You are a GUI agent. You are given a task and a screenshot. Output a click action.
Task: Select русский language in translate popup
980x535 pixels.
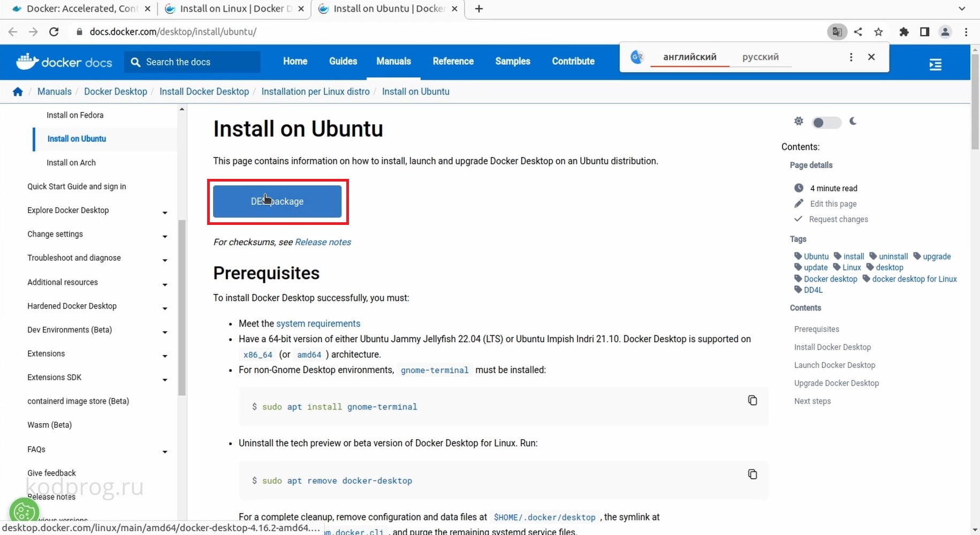click(x=761, y=57)
